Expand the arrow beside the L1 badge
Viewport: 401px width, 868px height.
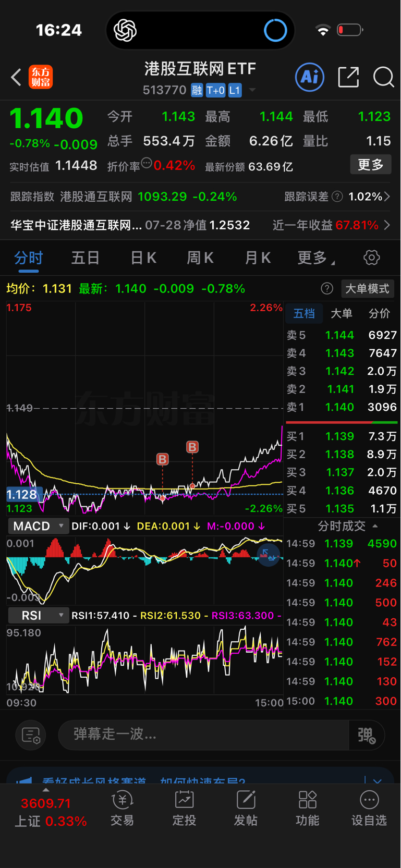[x=252, y=90]
